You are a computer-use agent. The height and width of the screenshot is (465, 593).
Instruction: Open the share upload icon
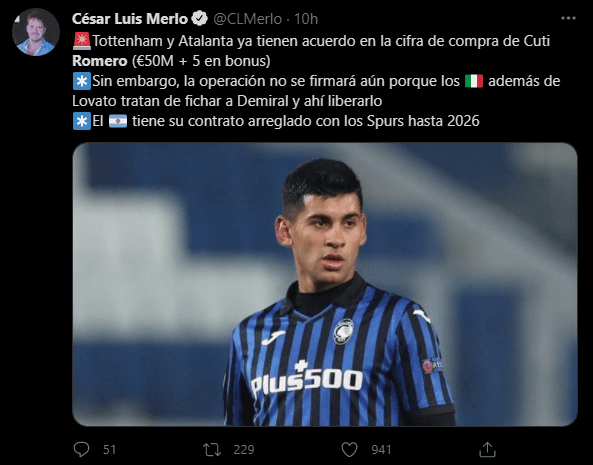point(487,449)
